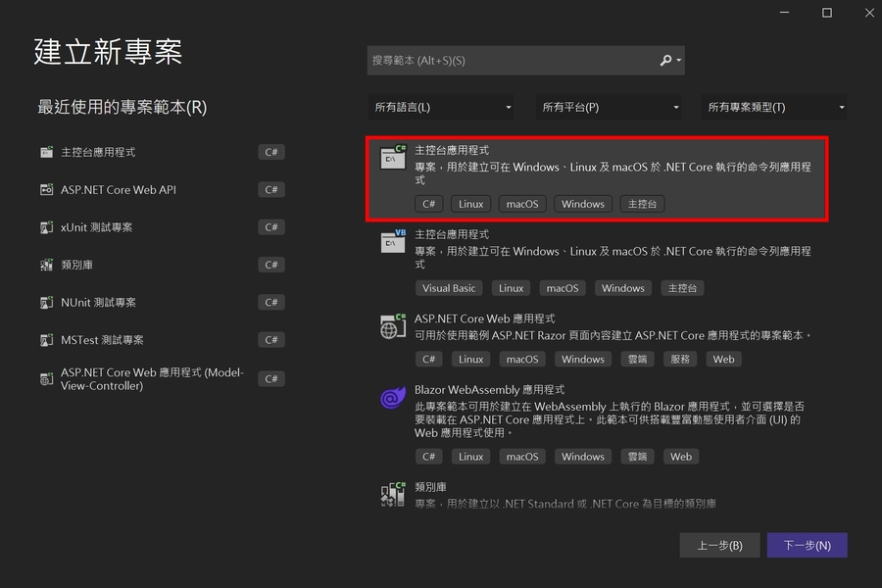Focus the 搜尋範本 search box

[x=510, y=61]
